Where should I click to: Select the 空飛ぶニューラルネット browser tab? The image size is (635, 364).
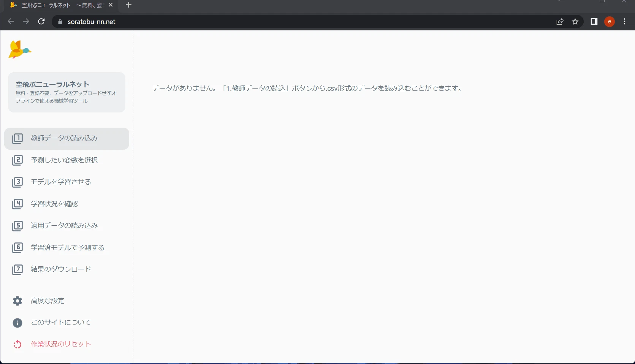[61, 5]
